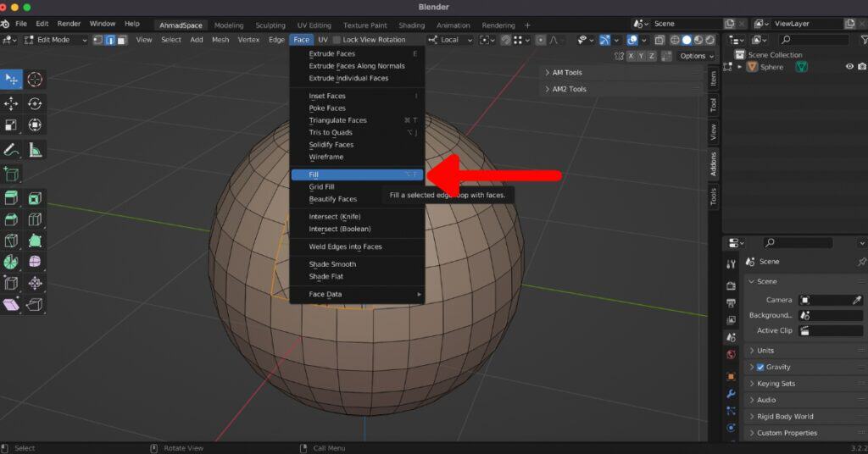Select the Select Box tool
The height and width of the screenshot is (454, 868).
11,79
